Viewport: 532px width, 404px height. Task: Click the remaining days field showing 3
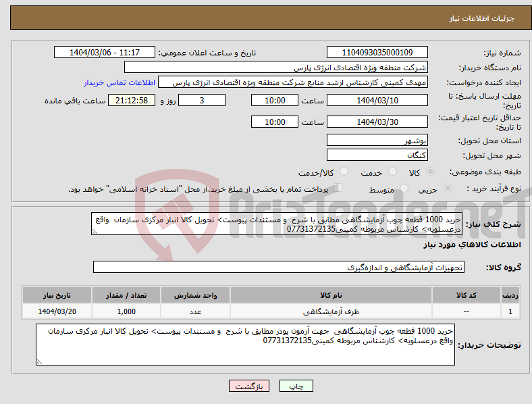click(202, 101)
